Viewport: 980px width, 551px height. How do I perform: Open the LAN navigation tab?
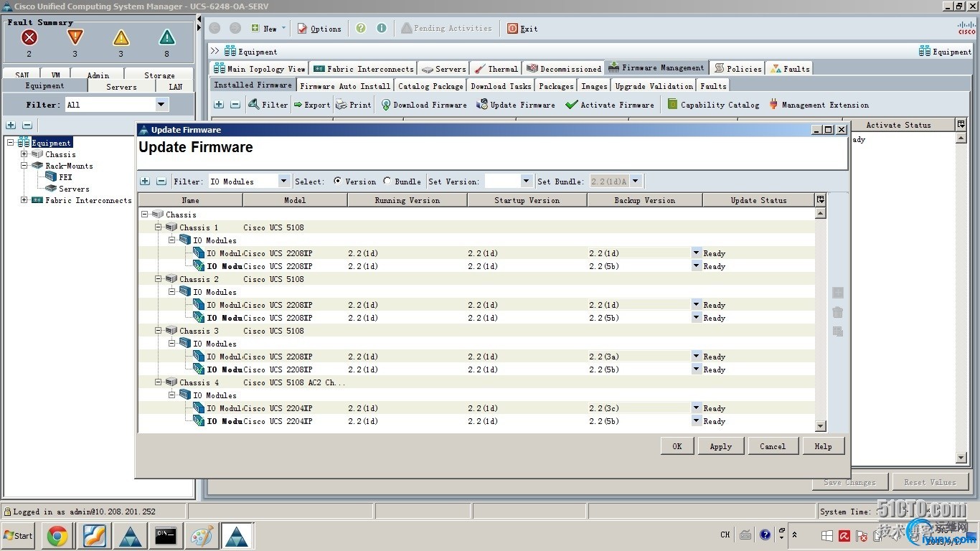pos(175,87)
